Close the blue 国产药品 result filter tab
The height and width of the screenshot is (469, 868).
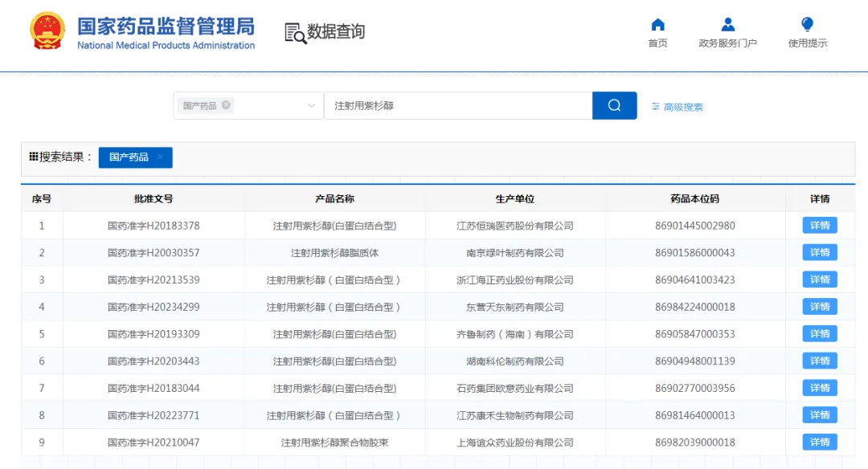(x=160, y=157)
